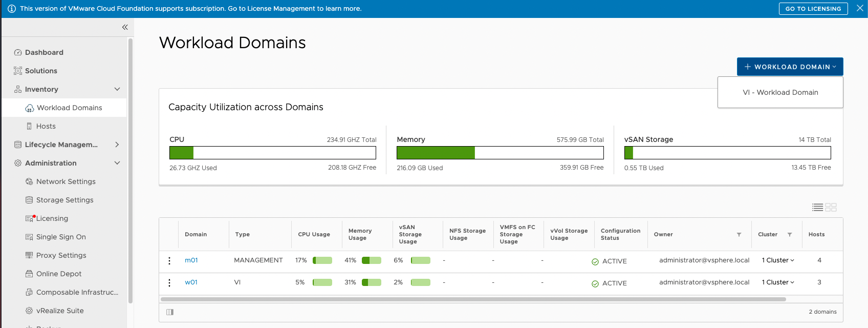The height and width of the screenshot is (328, 868).
Task: Open Licensing page from sidebar
Action: coord(52,218)
